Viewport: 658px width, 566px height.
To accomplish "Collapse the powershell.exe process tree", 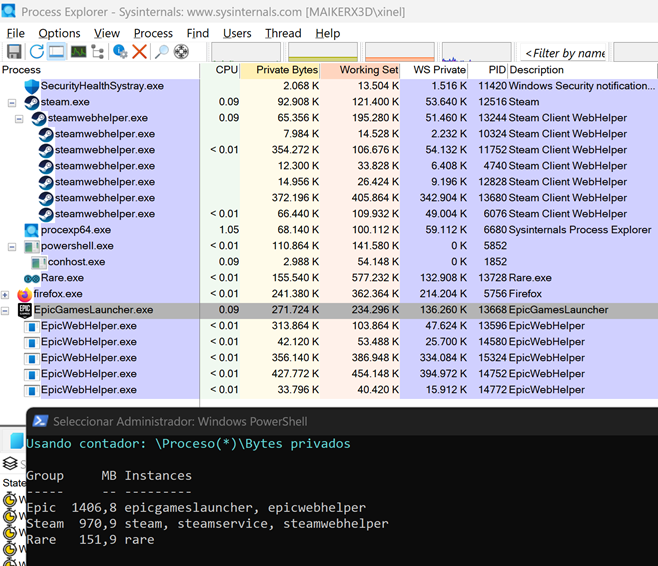I will tap(12, 247).
